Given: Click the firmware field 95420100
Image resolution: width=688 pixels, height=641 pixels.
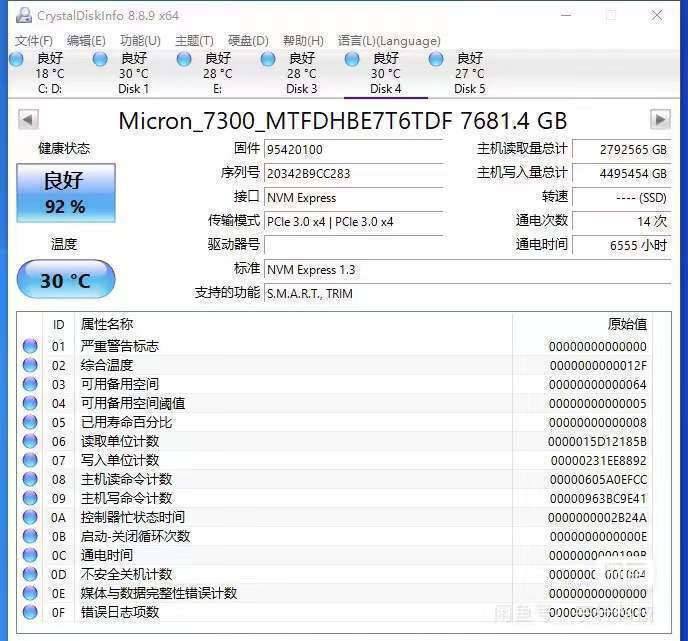Looking at the screenshot, I should tap(353, 150).
